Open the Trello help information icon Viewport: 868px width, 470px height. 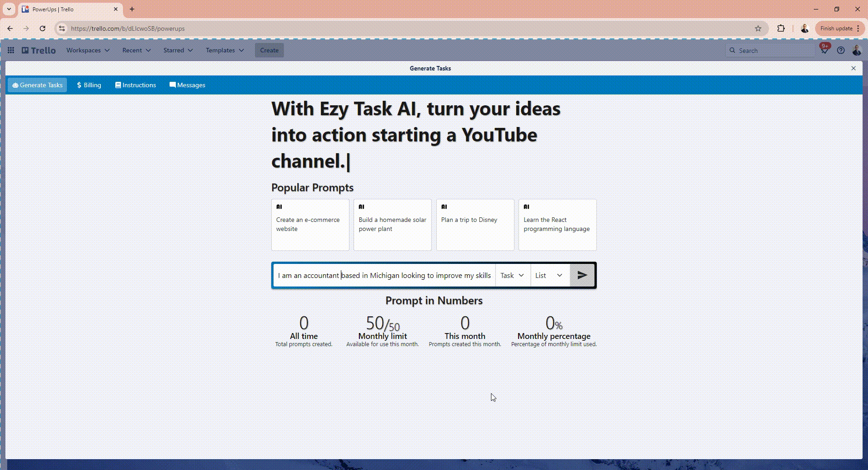coord(841,50)
